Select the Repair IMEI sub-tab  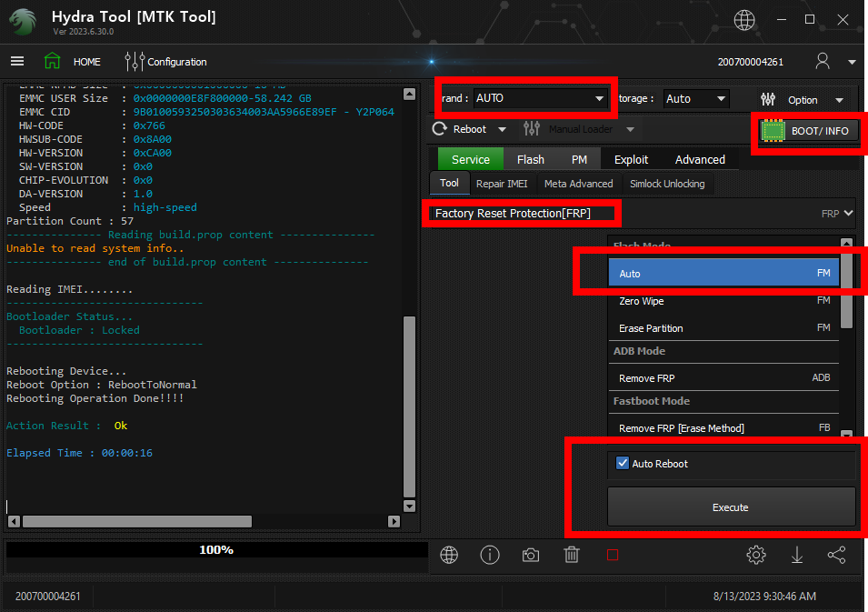pyautogui.click(x=502, y=184)
